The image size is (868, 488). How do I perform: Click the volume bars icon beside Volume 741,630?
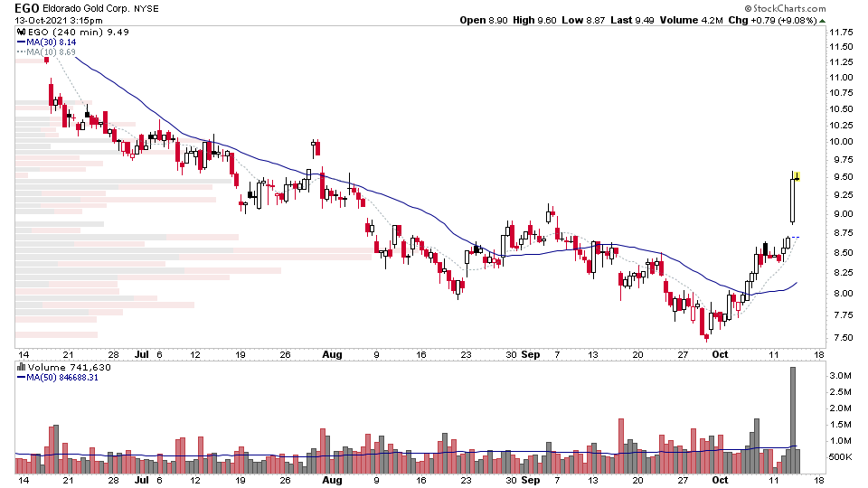point(22,367)
